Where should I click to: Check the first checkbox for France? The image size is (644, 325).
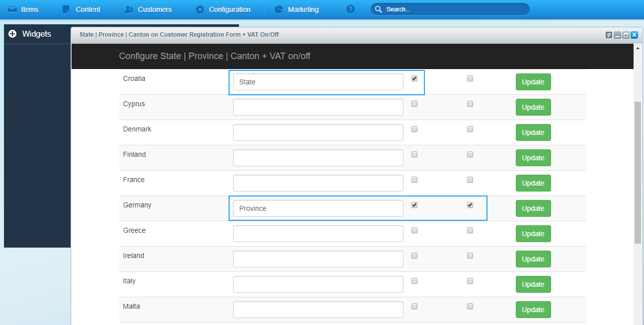click(414, 180)
